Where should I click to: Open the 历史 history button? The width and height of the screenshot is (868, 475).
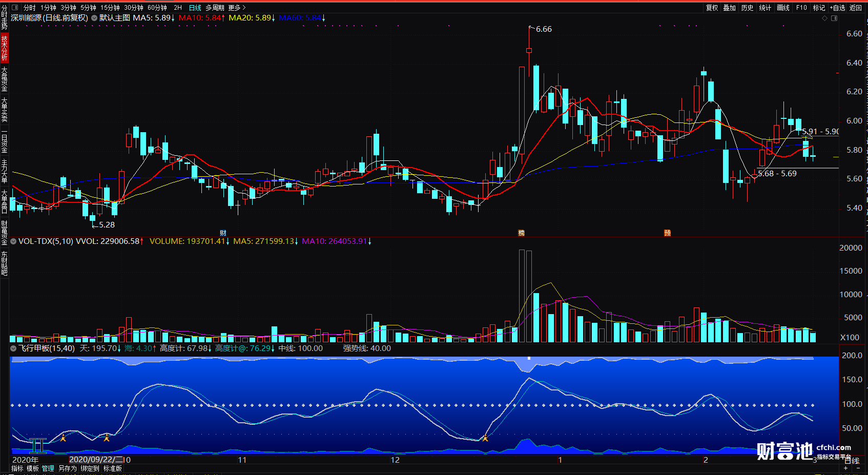(x=748, y=8)
